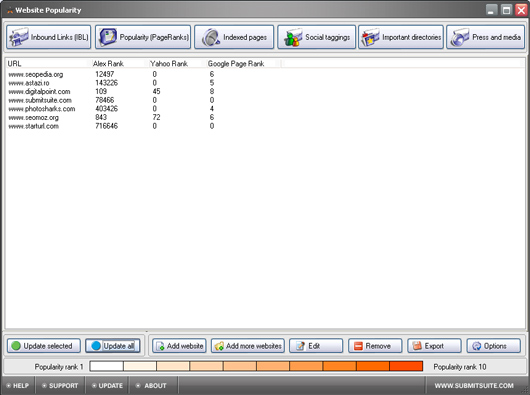530x395 pixels.
Task: Click the Alex Rank value 12497
Action: point(105,74)
